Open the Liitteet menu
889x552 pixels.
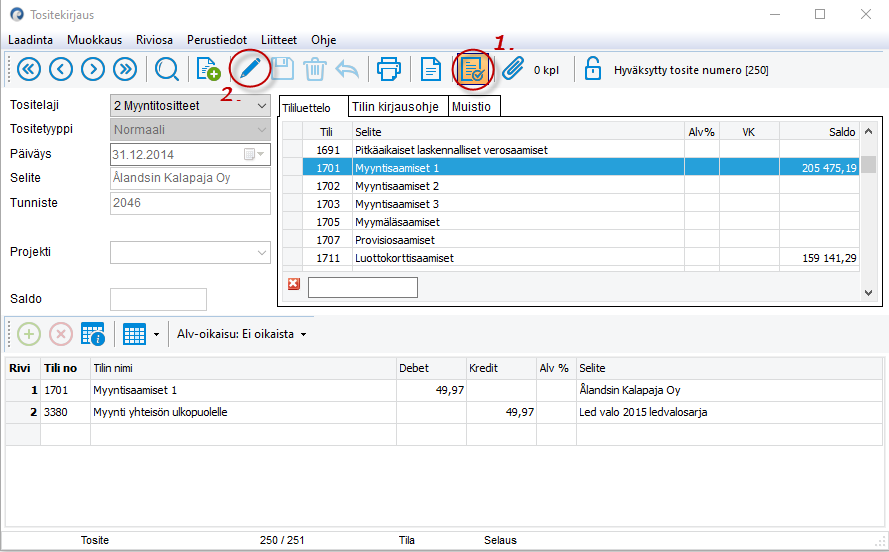[279, 40]
